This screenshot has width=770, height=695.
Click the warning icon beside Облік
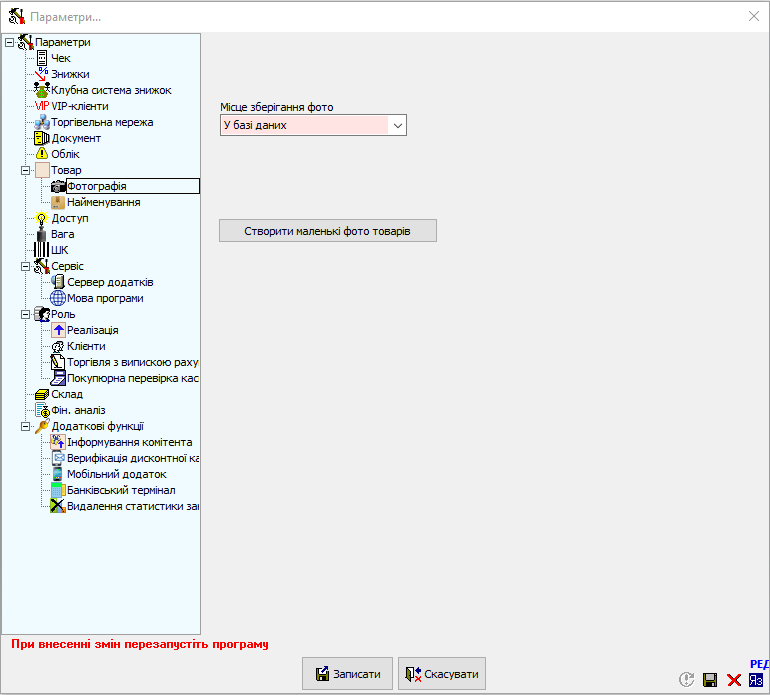pyautogui.click(x=42, y=154)
